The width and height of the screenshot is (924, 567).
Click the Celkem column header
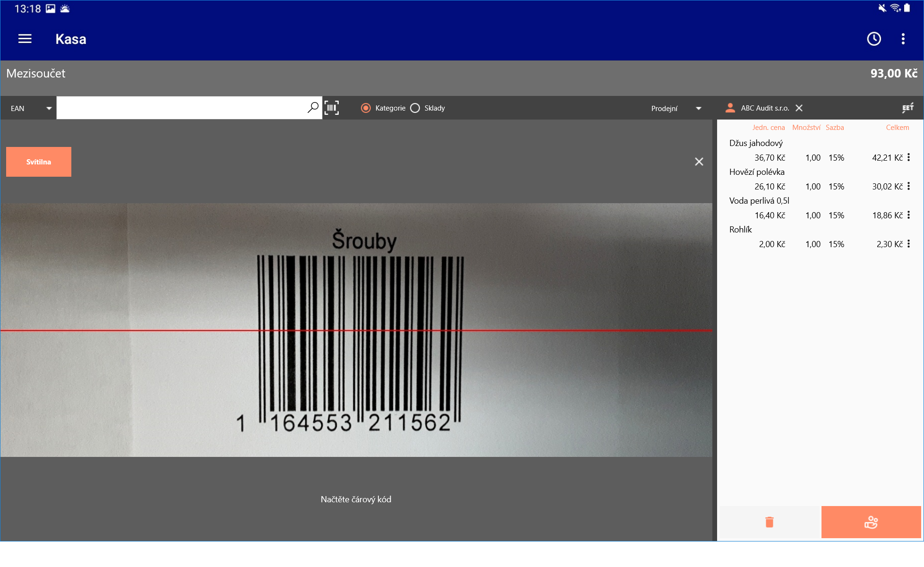[x=897, y=128]
